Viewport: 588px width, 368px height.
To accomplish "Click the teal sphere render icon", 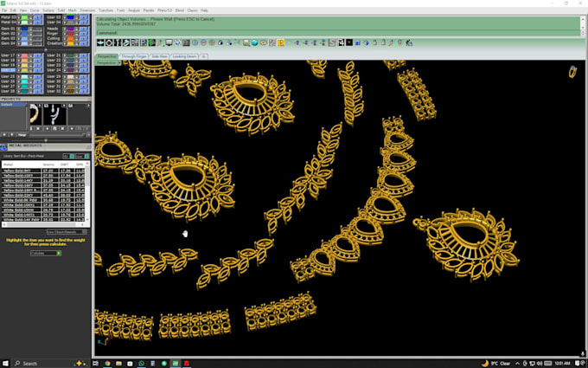I will 254,42.
